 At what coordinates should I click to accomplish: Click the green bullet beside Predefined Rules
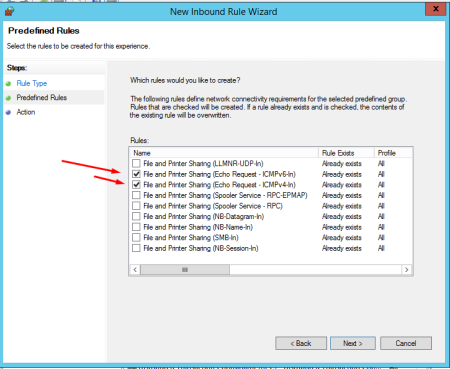8,98
